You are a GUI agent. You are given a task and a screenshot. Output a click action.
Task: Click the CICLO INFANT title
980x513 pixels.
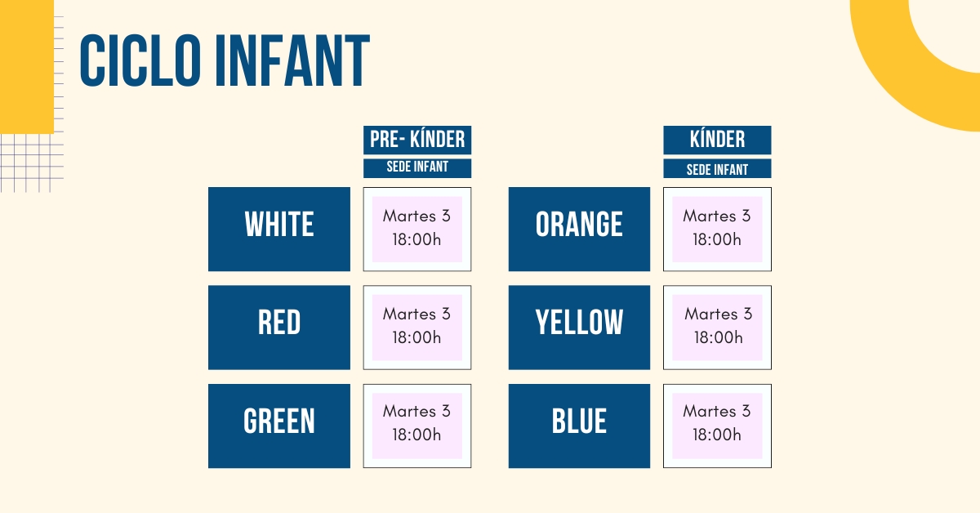tap(225, 61)
